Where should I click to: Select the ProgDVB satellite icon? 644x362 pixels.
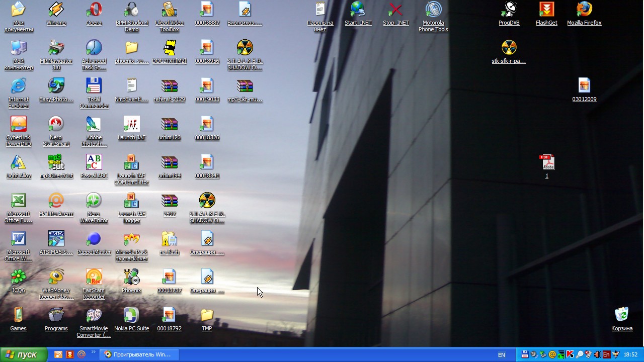(509, 13)
